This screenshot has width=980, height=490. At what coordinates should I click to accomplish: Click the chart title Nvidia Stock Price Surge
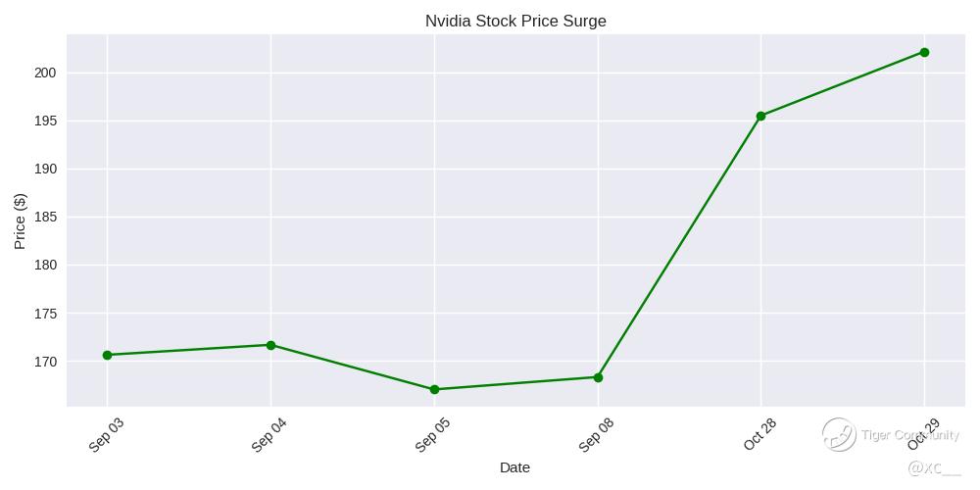coord(515,22)
